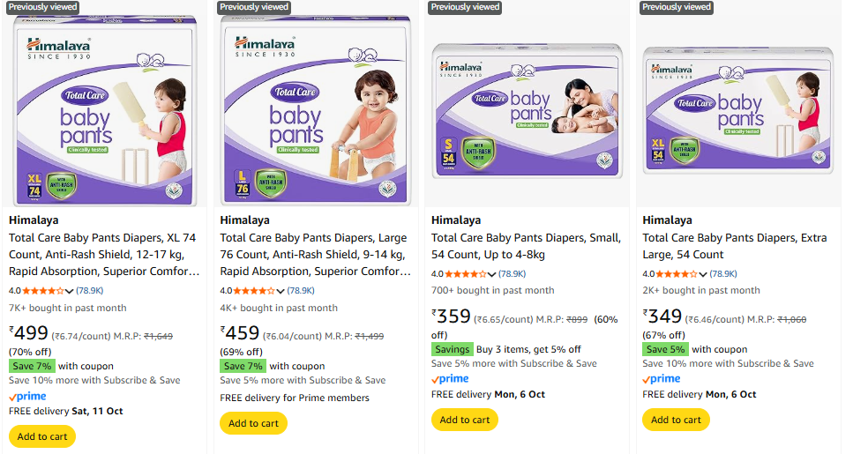Click star rating icons of Extra Large 54 Count
Viewport: 868px width, 454px height.
677,274
